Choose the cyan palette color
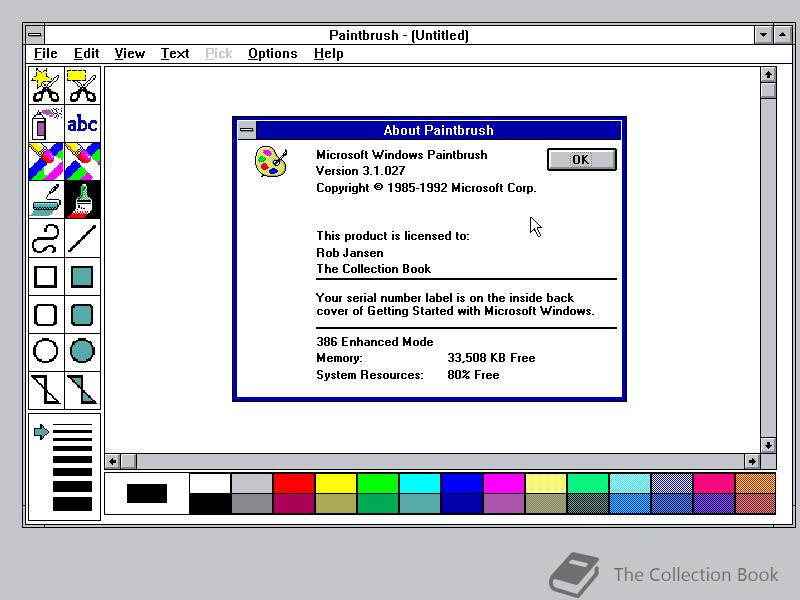The width and height of the screenshot is (800, 600). [420, 483]
